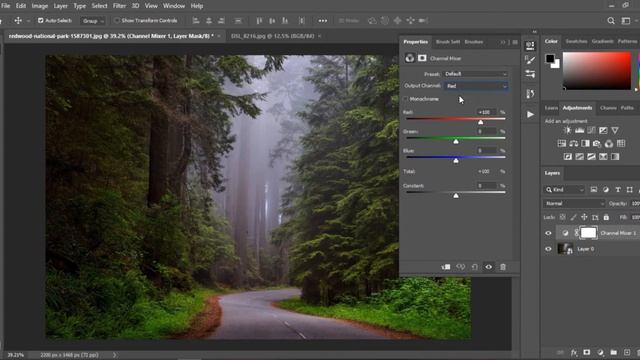Add a Curves adjustment

[x=591, y=131]
